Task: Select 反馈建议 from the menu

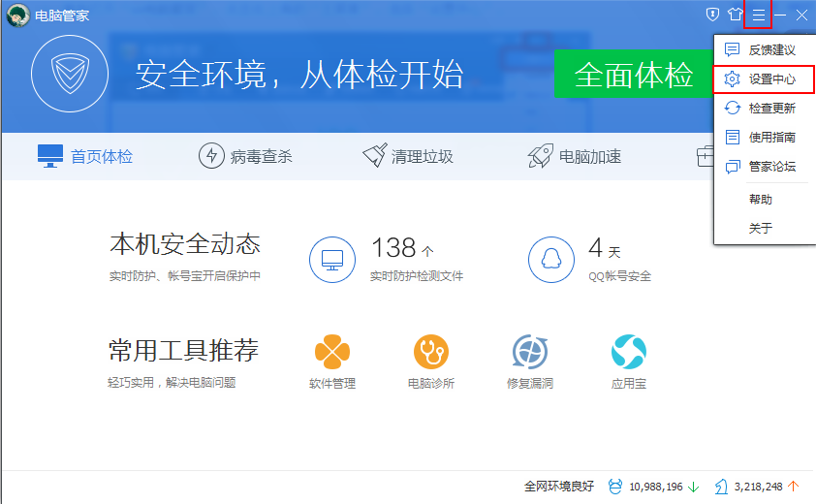Action: [x=771, y=49]
